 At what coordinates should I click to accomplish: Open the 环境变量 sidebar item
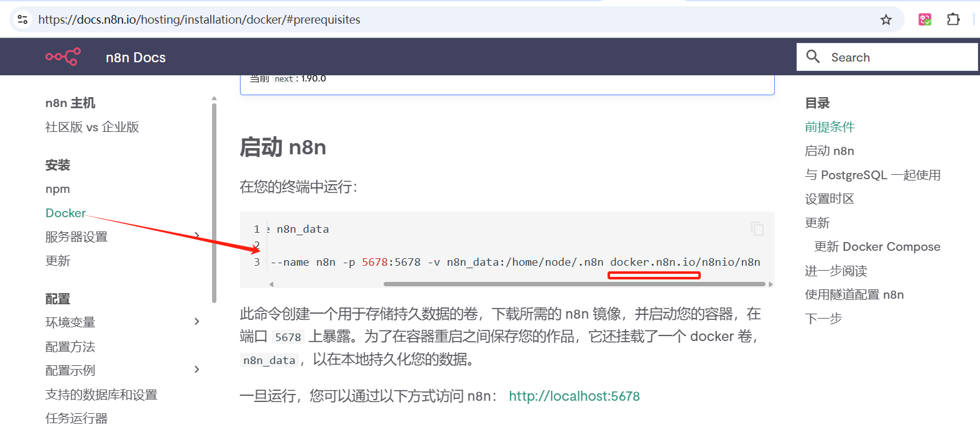coord(70,322)
